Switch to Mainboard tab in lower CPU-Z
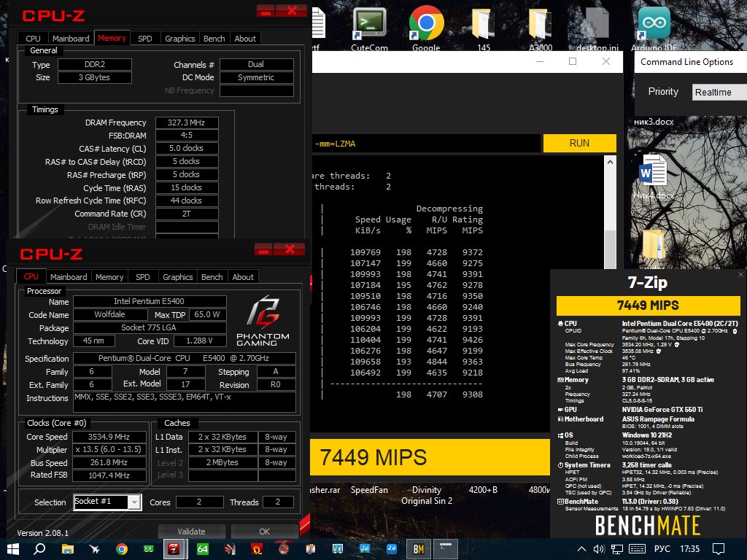 click(x=69, y=276)
